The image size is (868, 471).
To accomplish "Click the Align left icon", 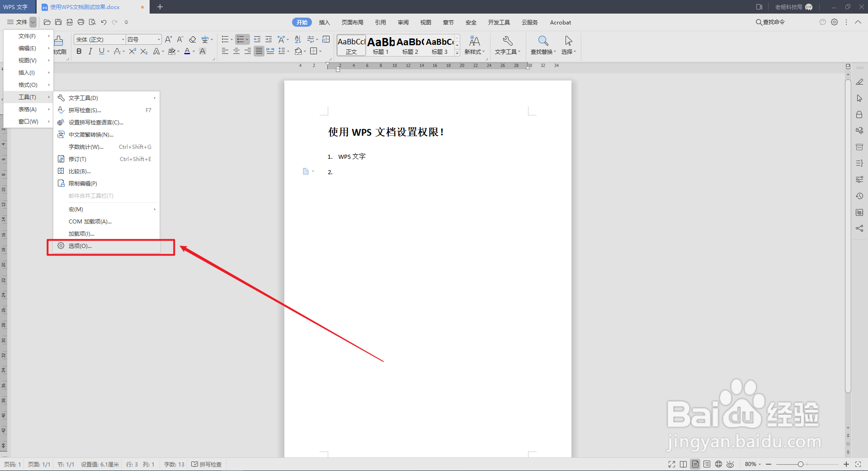I will pyautogui.click(x=225, y=52).
